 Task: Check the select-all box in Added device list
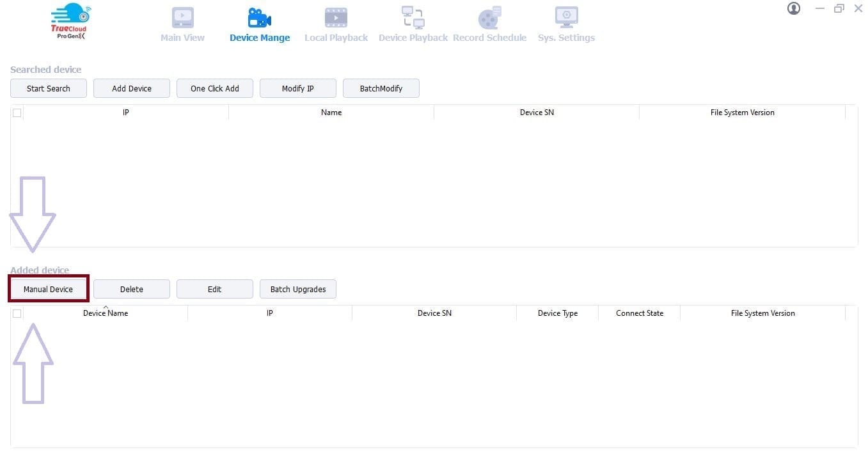[17, 313]
